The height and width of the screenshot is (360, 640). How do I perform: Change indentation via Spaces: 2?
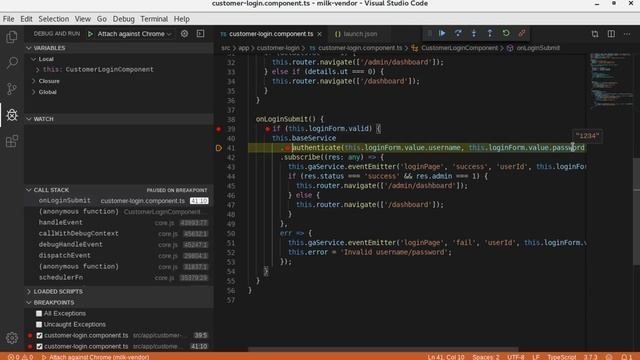click(x=486, y=357)
